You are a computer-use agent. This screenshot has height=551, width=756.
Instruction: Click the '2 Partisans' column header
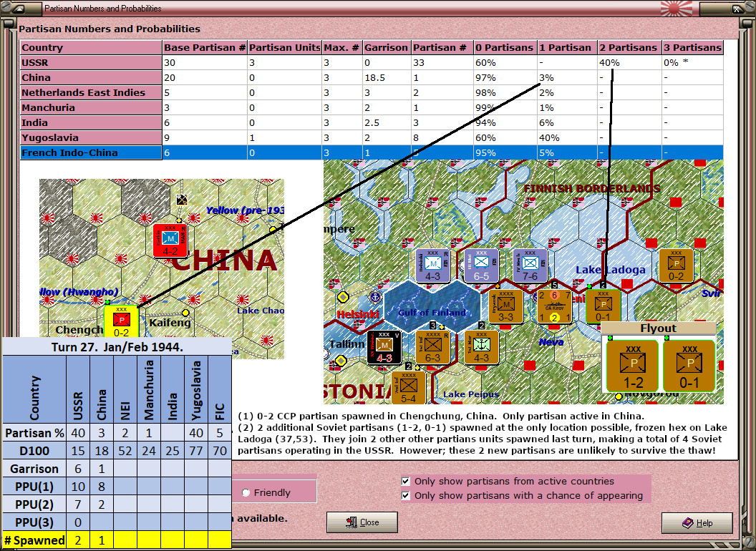coord(629,48)
